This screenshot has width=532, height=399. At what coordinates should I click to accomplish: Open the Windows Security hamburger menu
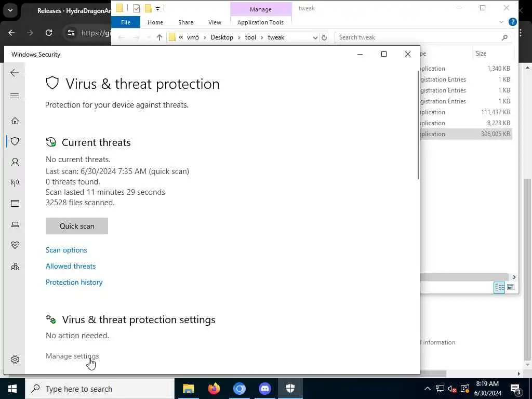(15, 96)
